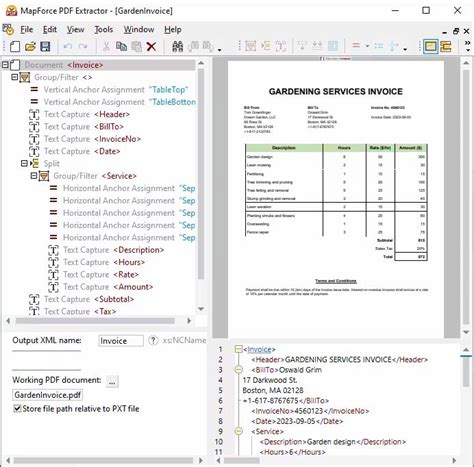
Task: Open the Tools menu
Action: click(x=104, y=30)
